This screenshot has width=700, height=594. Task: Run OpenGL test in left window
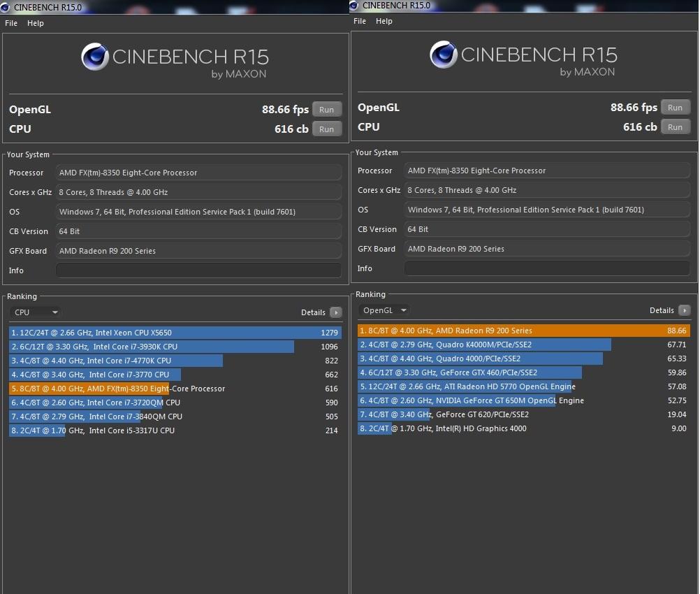click(x=327, y=110)
